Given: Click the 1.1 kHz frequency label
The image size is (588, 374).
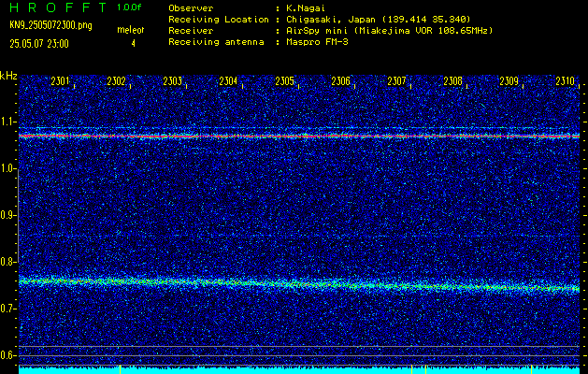Looking at the screenshot, I should [x=7, y=122].
